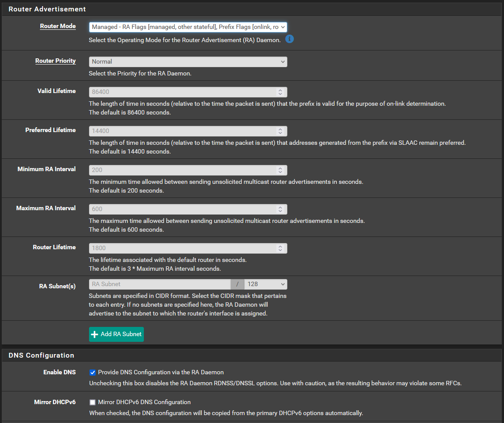Decrease Maximum RA Interval using the down arrow
The width and height of the screenshot is (504, 423).
coord(280,211)
